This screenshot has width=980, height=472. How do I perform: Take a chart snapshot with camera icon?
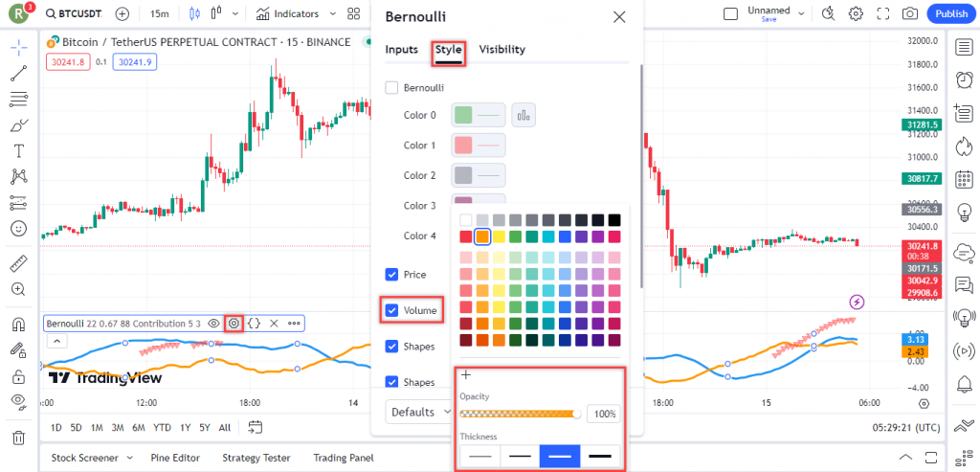pyautogui.click(x=910, y=13)
